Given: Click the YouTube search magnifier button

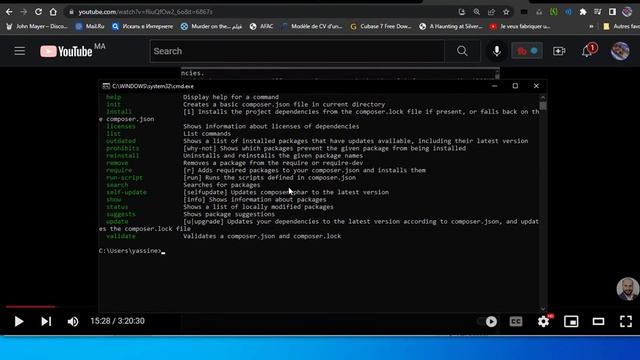Looking at the screenshot, I should point(462,51).
